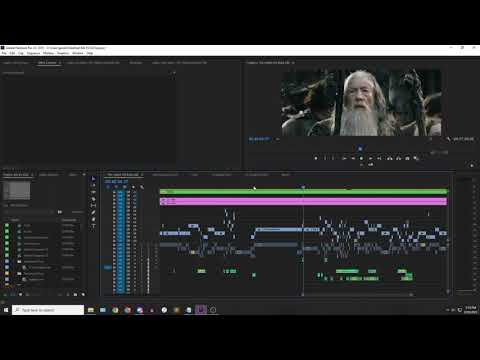The width and height of the screenshot is (480, 360).
Task: Click Go to In point
Action: coord(344,158)
